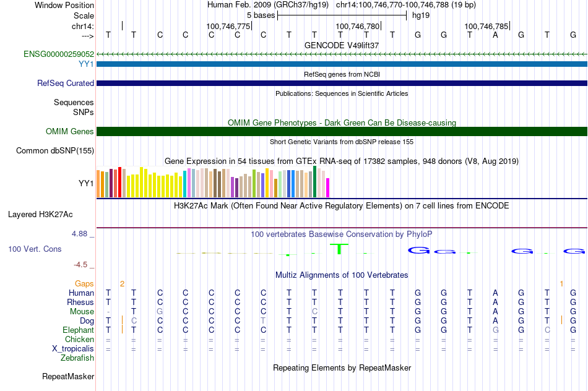Click the chr14:100,746,770-100,746,788 position text
The image size is (588, 391).
tap(406, 5)
